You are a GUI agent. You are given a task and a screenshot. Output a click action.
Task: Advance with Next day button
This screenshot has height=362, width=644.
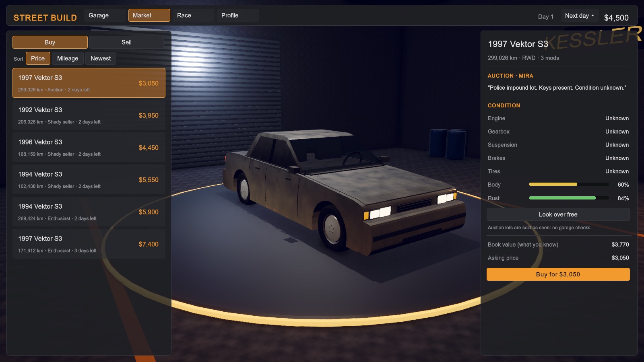(x=580, y=16)
